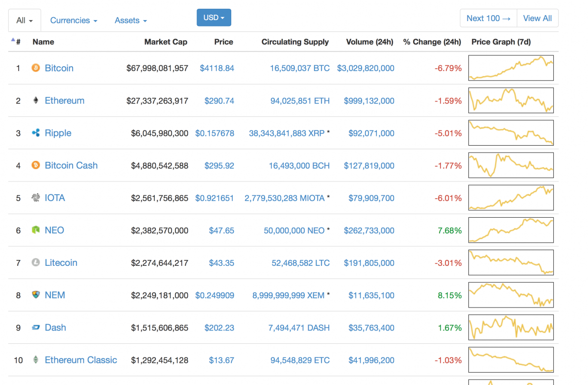Click Bitcoin price $4118.84
The image size is (588, 385).
[x=217, y=68]
